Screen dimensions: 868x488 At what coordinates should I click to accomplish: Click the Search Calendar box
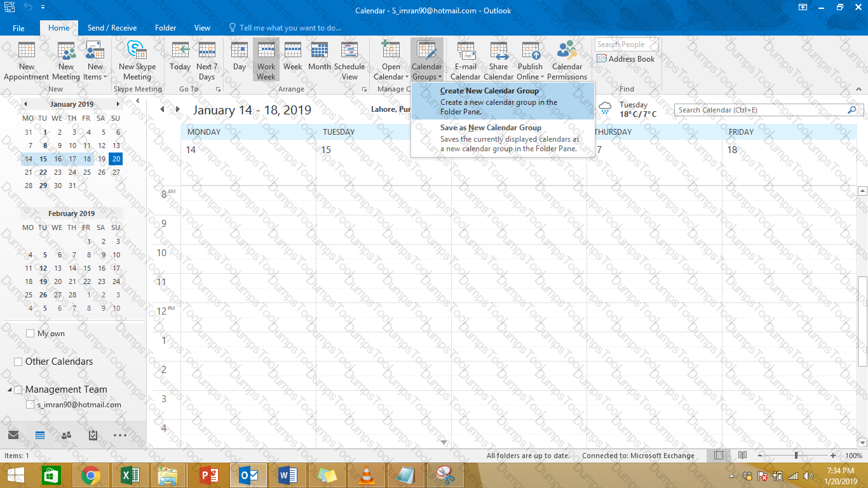tap(761, 110)
